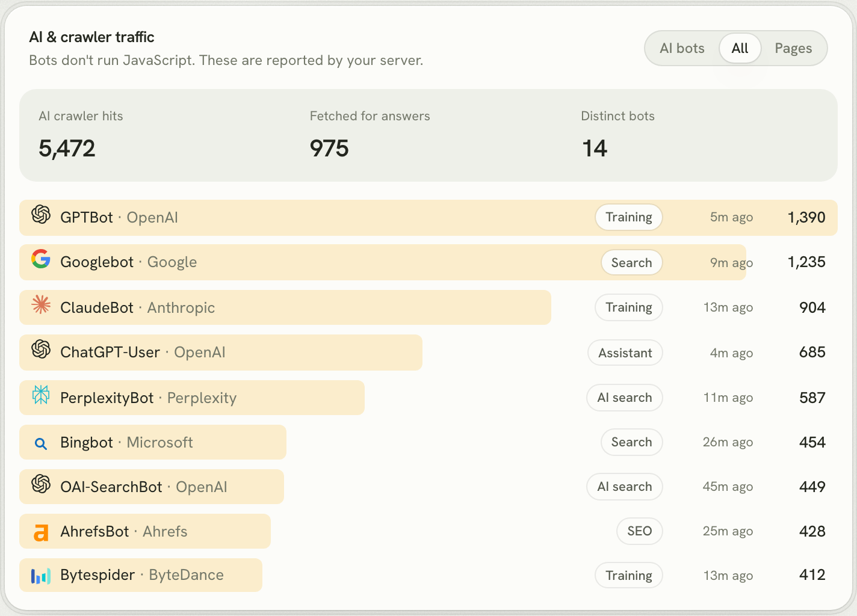The image size is (857, 616).
Task: Click the Search tag on Bingbot row
Action: click(632, 442)
